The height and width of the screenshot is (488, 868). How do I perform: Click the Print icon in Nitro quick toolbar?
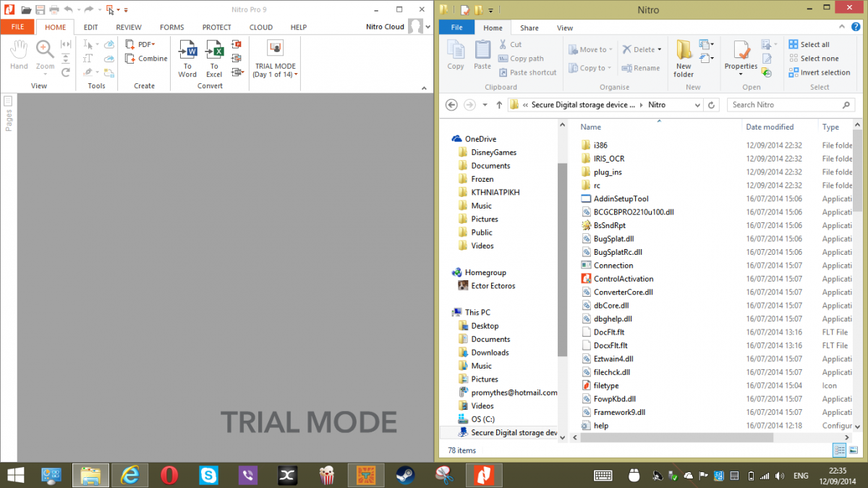pyautogui.click(x=54, y=9)
